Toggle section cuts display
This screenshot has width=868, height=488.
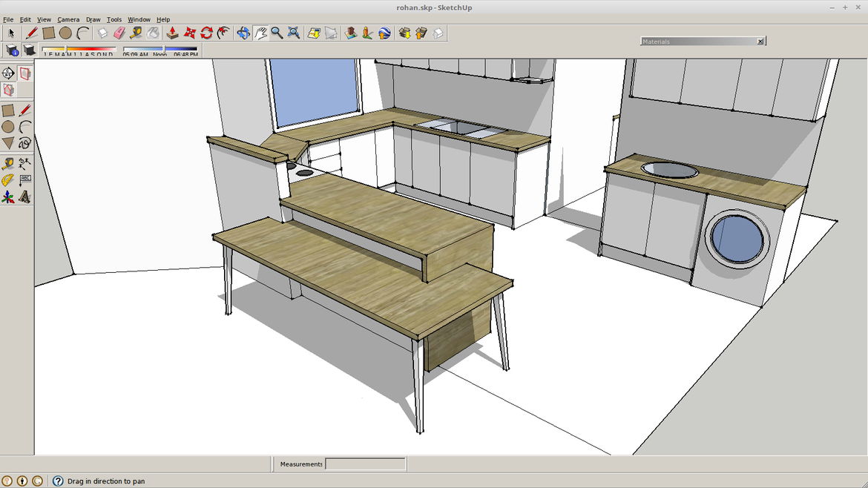pyautogui.click(x=8, y=90)
